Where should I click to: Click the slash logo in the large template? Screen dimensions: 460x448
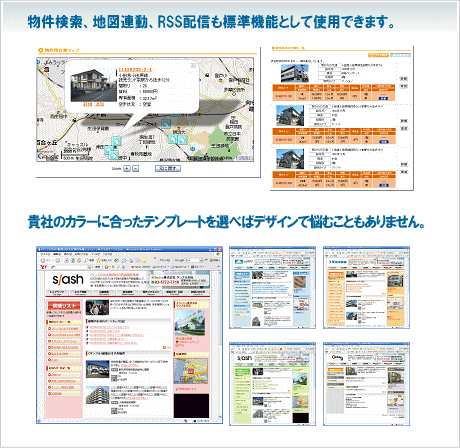(x=68, y=279)
